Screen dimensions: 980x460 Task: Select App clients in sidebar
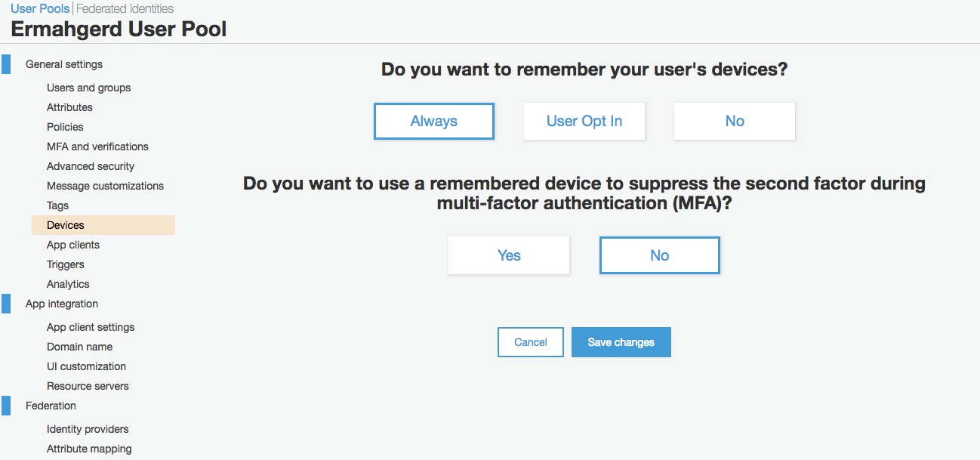tap(73, 245)
